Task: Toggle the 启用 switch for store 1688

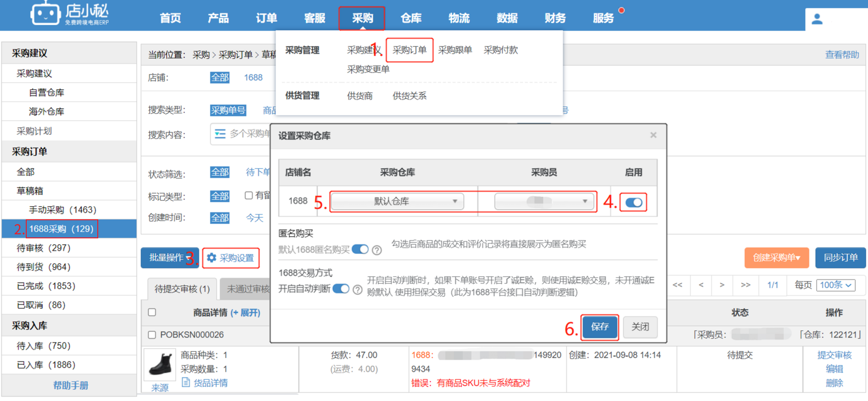Action: [634, 203]
